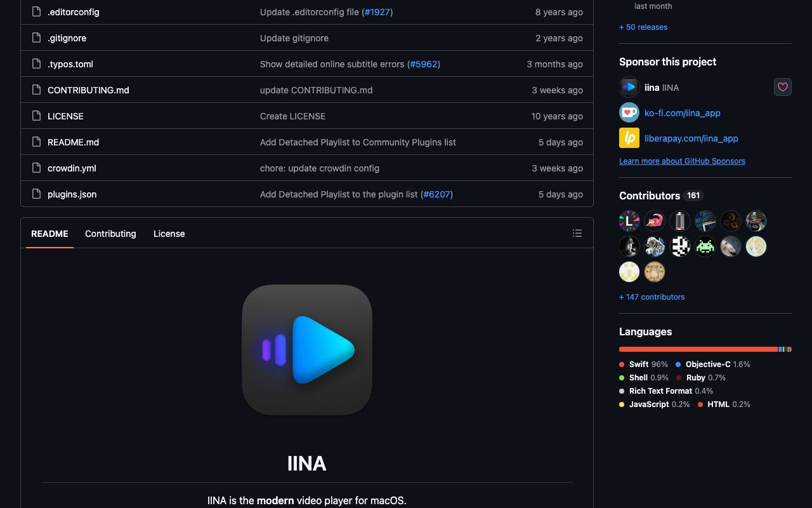
Task: Click the heart Sponsor button for iina
Action: coord(783,87)
